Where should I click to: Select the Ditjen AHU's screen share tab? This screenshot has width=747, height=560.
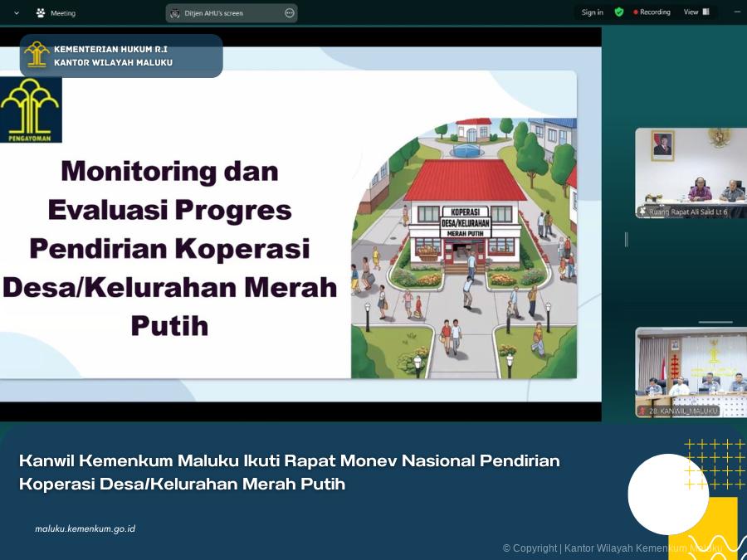(232, 13)
